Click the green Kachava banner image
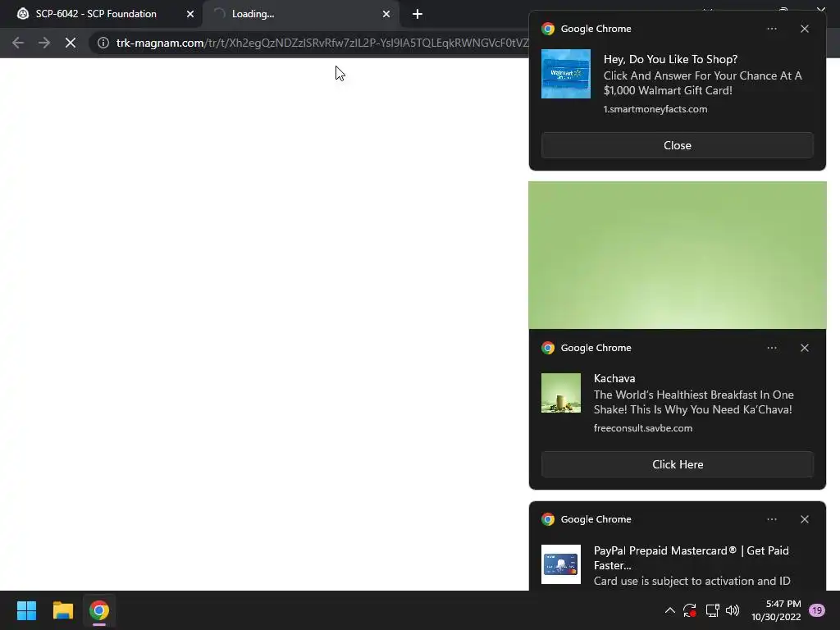Image resolution: width=840 pixels, height=630 pixels. pos(677,255)
